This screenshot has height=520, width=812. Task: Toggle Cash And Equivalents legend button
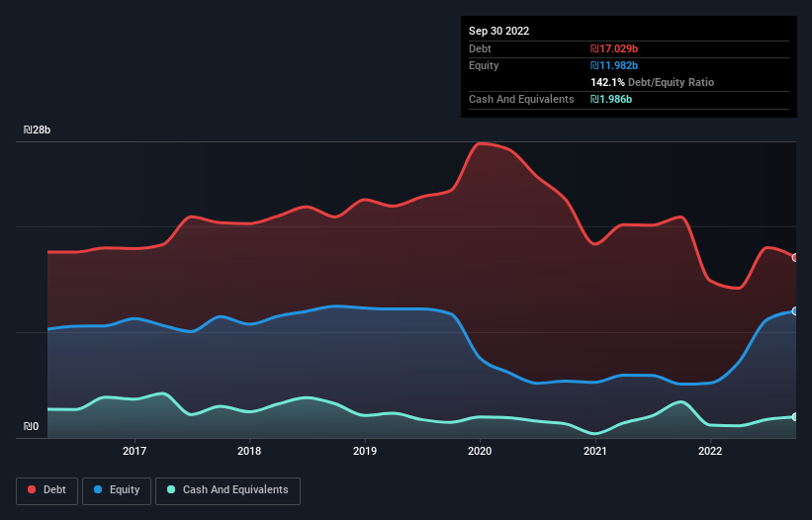click(227, 490)
